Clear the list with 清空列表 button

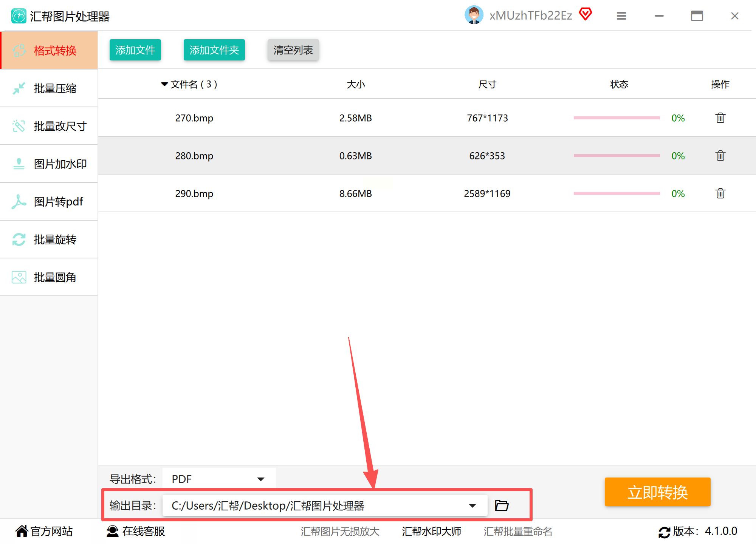click(x=293, y=50)
